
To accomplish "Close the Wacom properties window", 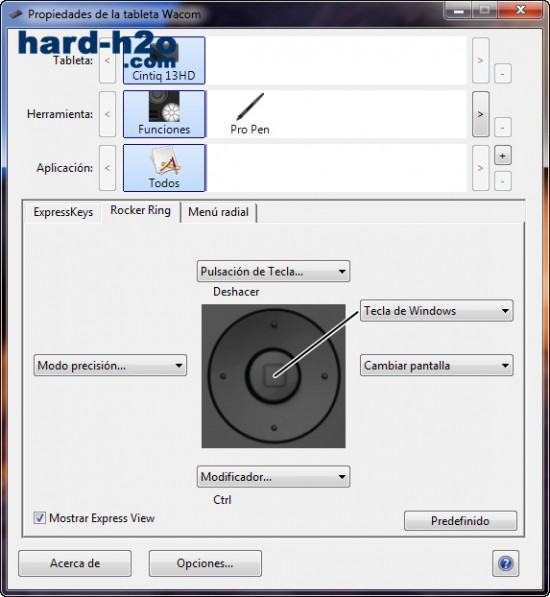I will (520, 10).
